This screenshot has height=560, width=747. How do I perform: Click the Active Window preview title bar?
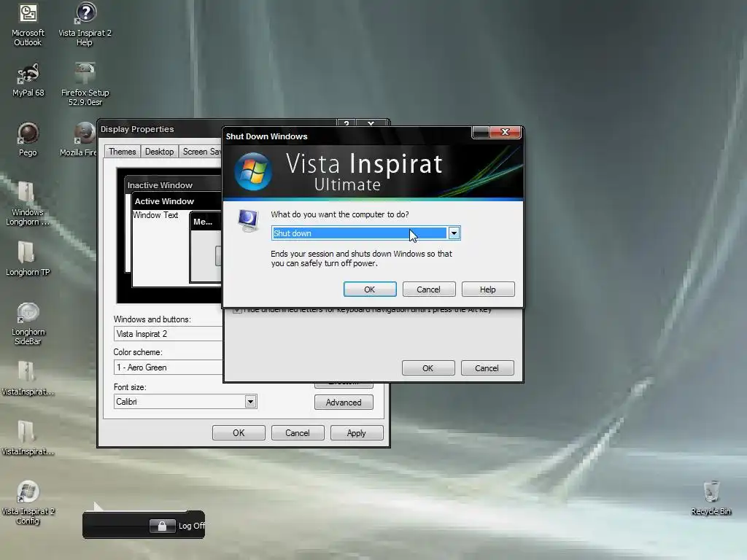coord(177,201)
